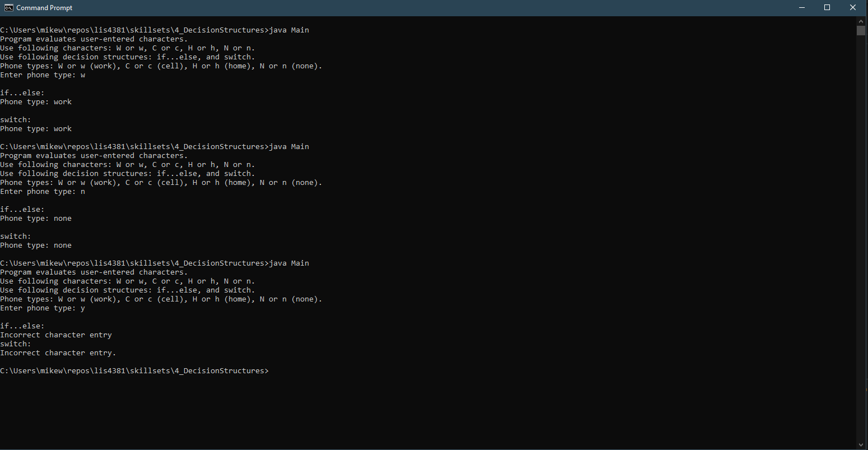Click the vertical scrollbar thumb

click(x=861, y=30)
